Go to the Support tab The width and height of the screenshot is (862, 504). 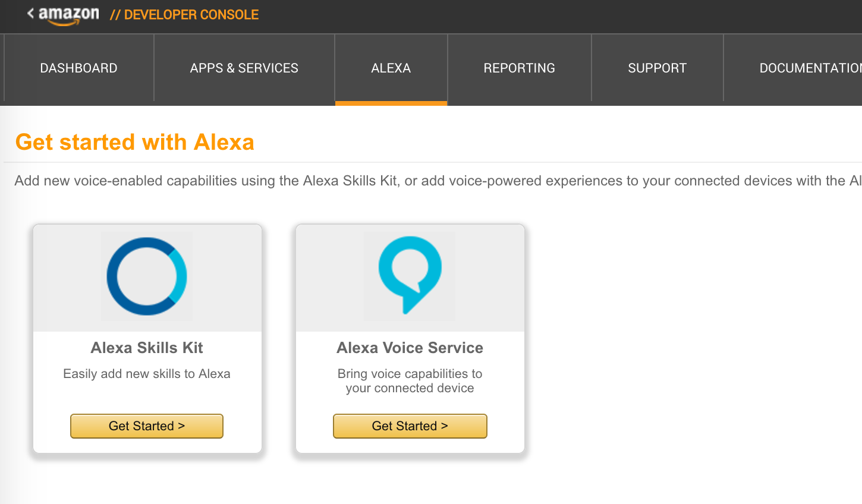click(x=657, y=68)
